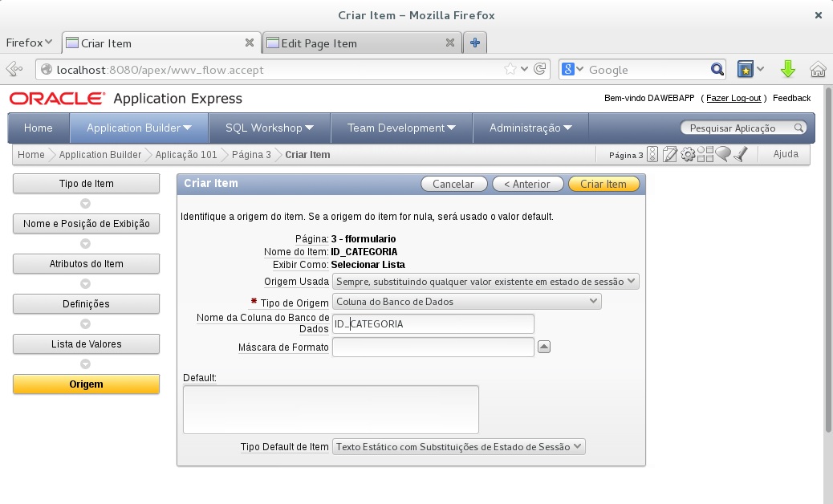
Task: Expand Tipo Default de Item dropdown
Action: coord(458,446)
